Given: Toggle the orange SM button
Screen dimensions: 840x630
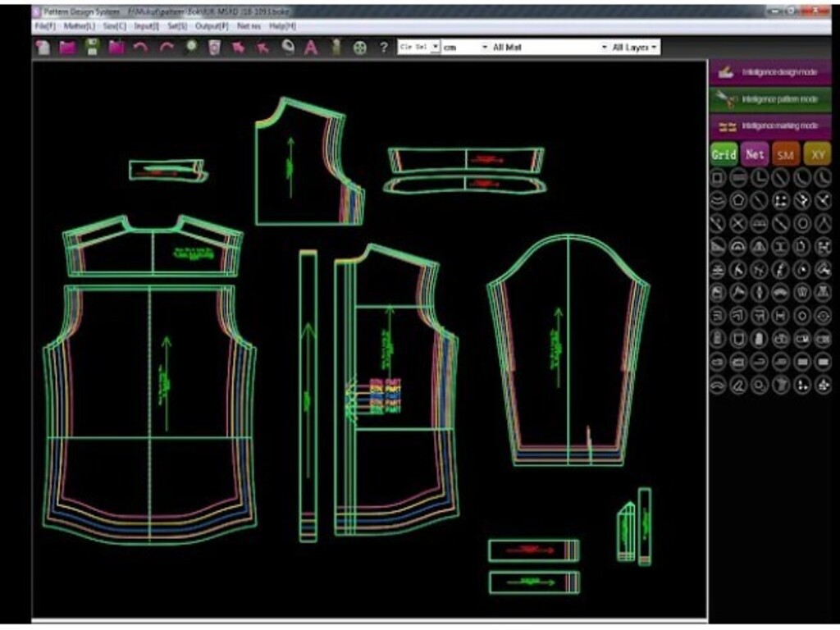Looking at the screenshot, I should (785, 153).
